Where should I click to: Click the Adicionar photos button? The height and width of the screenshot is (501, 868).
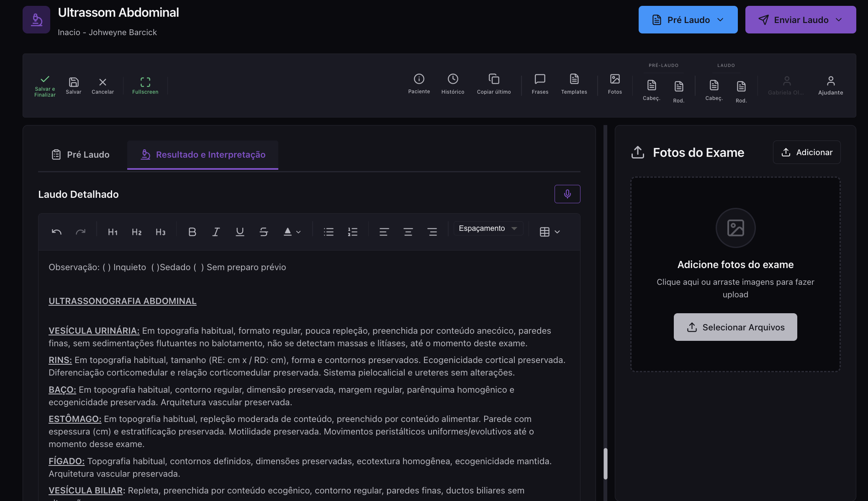point(806,152)
